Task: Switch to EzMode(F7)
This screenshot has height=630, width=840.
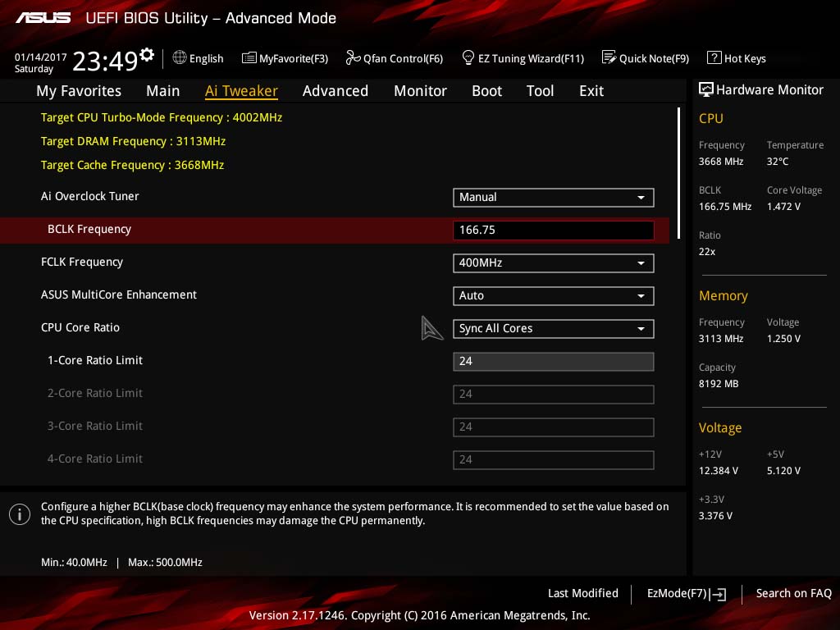Action: pyautogui.click(x=677, y=593)
